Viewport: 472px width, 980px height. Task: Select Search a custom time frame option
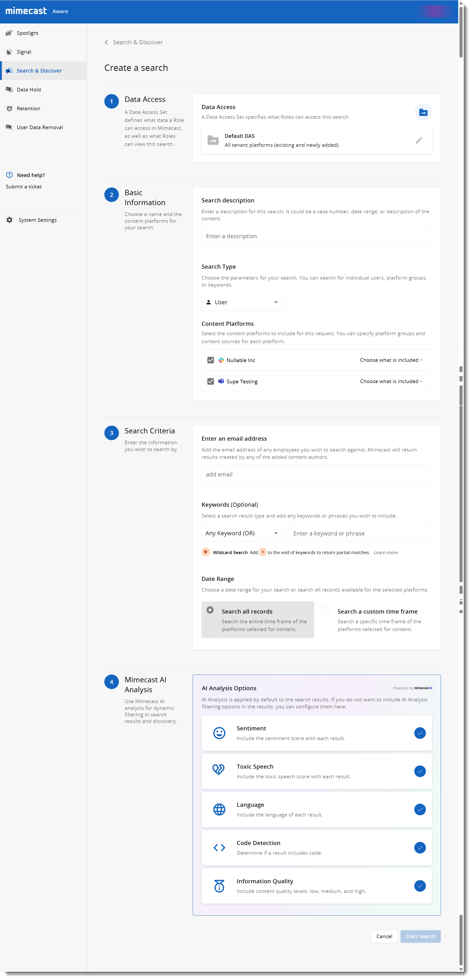point(326,610)
